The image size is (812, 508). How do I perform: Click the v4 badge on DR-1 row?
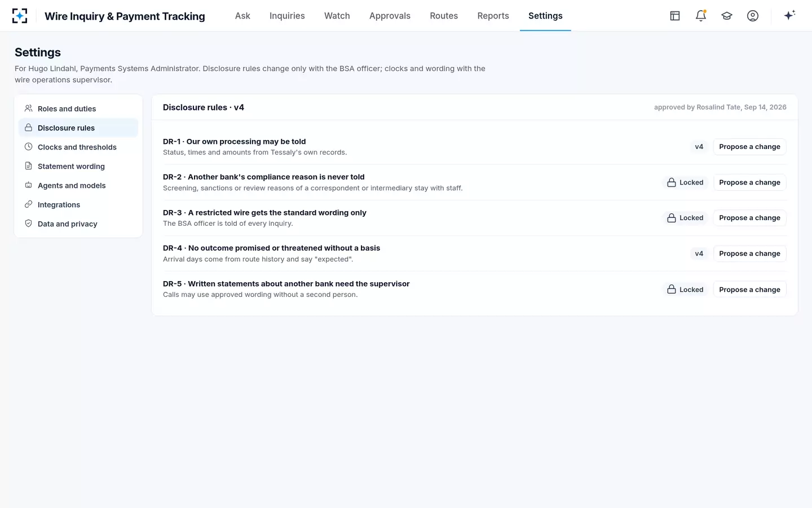point(699,147)
